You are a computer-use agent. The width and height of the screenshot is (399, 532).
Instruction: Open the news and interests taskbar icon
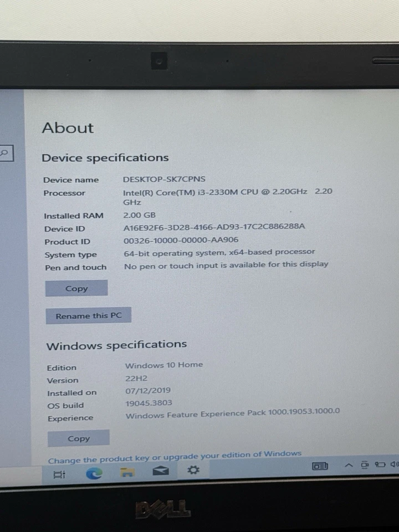click(320, 466)
